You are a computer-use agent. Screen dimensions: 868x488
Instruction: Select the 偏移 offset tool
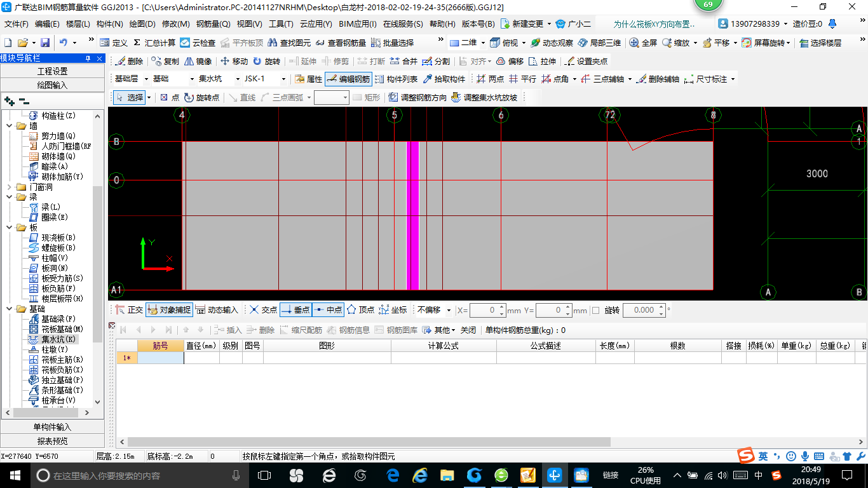tap(510, 61)
